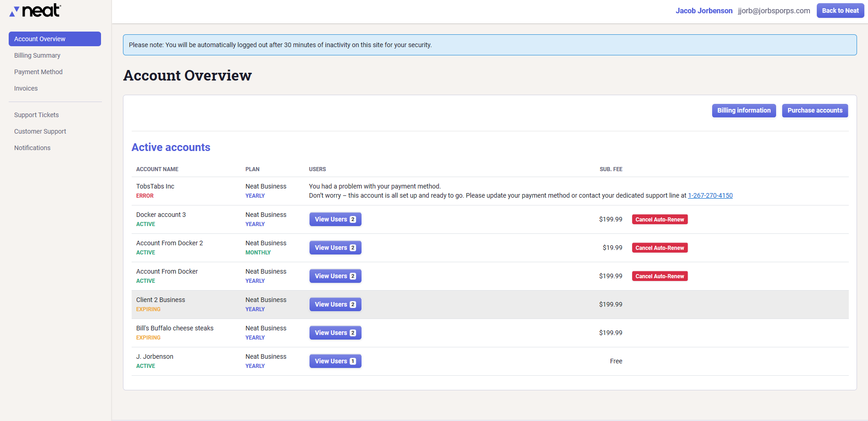Image resolution: width=868 pixels, height=421 pixels.
Task: Open the Invoices page
Action: (26, 88)
